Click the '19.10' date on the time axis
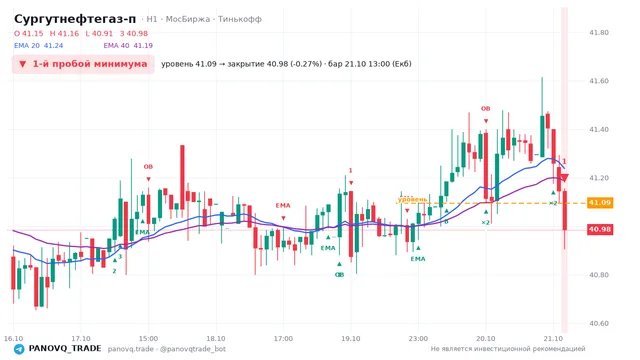 pyautogui.click(x=351, y=339)
